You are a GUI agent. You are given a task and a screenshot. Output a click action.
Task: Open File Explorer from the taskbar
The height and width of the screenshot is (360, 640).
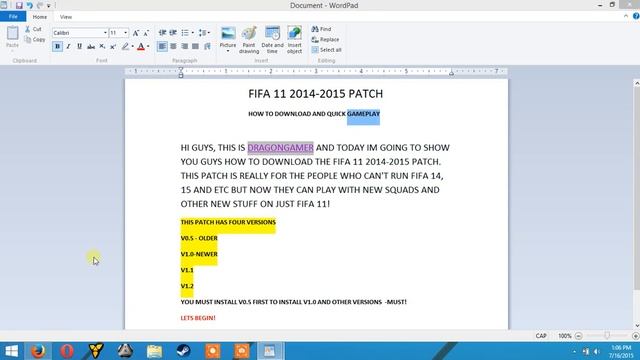[154, 351]
